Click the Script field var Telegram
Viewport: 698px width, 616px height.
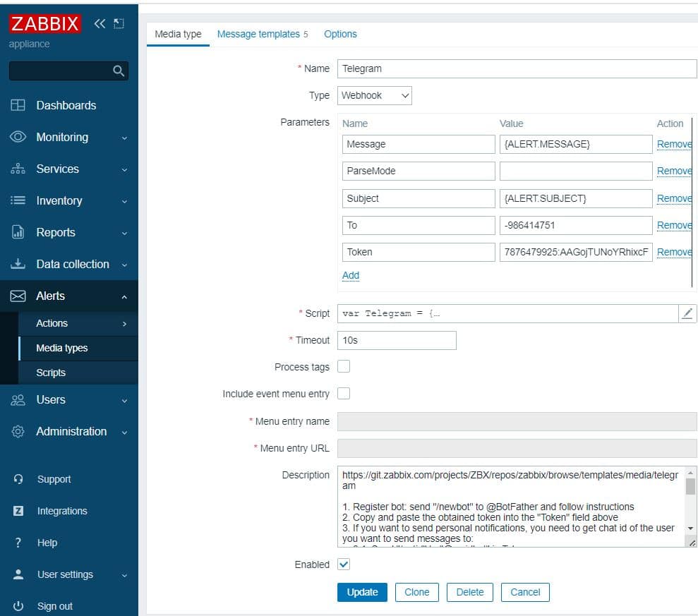[x=508, y=313]
